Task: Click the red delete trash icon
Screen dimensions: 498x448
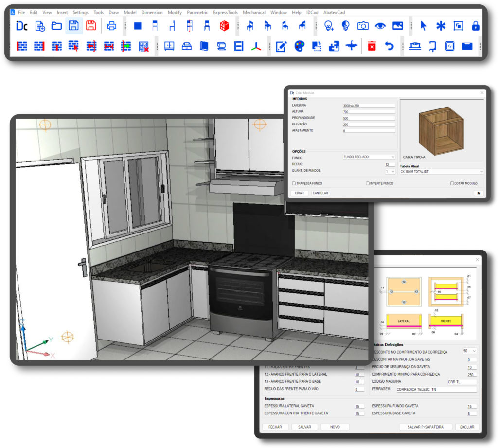Action: click(x=372, y=46)
